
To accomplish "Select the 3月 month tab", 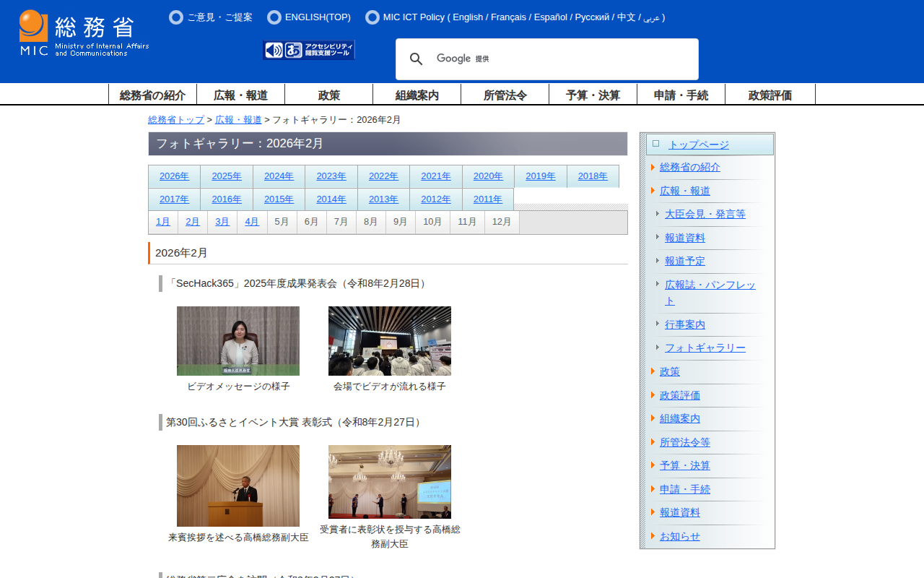I will pyautogui.click(x=222, y=223).
